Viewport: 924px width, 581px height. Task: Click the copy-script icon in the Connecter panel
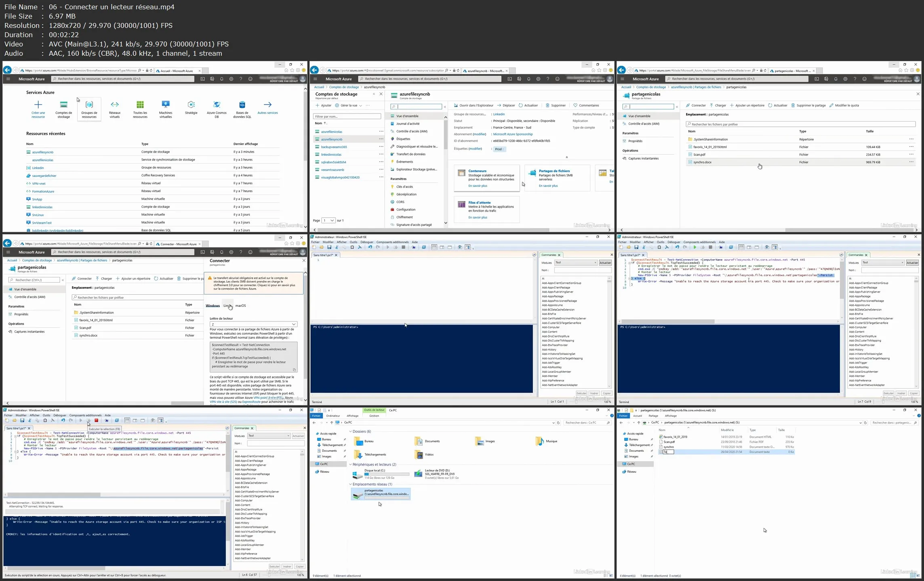[294, 369]
